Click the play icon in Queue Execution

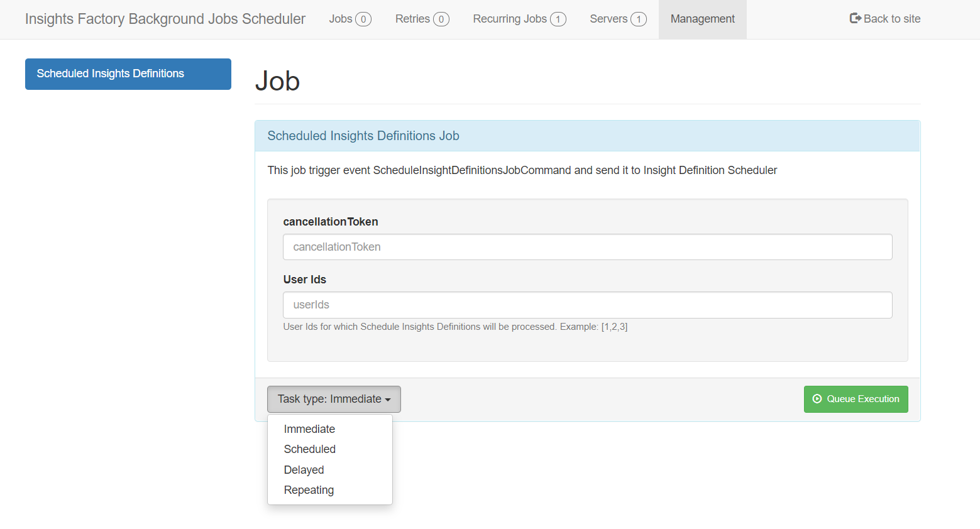817,399
